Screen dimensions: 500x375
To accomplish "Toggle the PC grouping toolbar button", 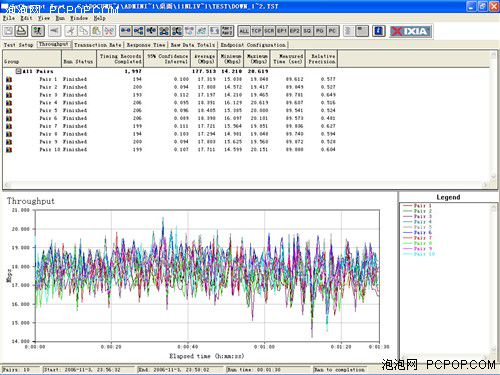I will click(332, 31).
